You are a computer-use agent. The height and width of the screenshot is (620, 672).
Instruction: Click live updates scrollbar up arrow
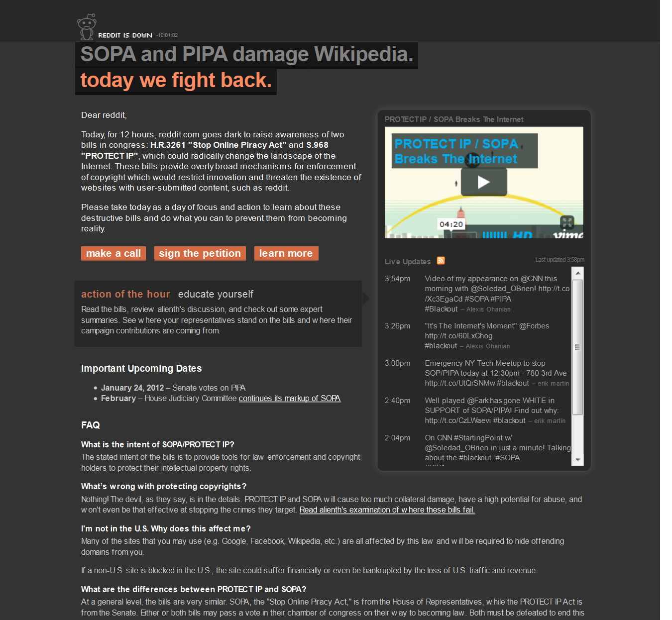(x=577, y=273)
